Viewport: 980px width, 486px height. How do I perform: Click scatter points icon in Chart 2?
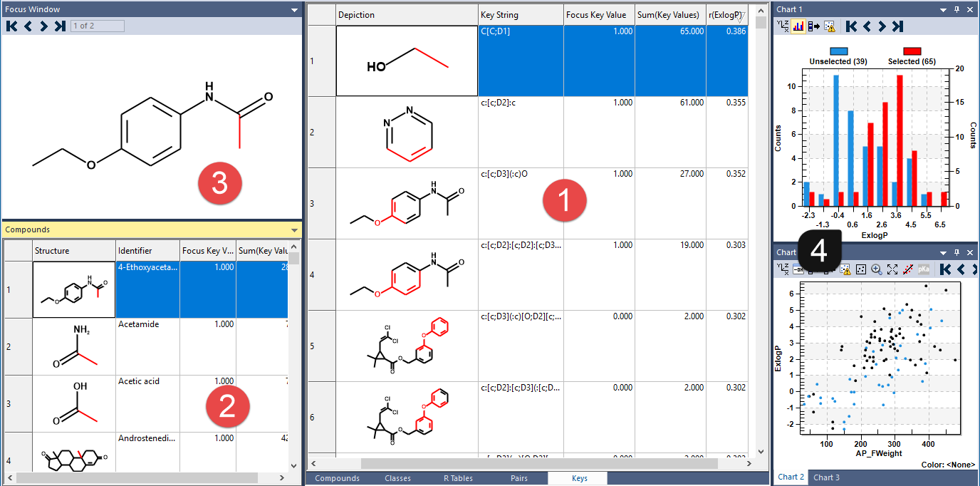click(x=860, y=269)
